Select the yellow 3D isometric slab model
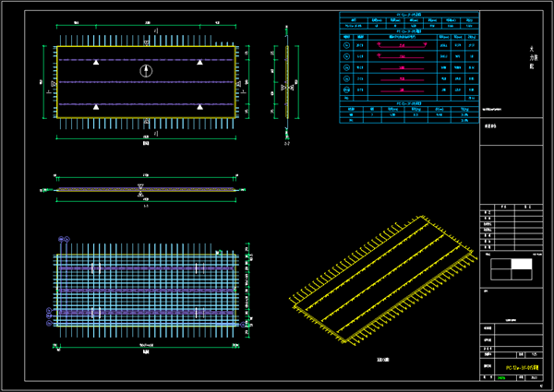 pyautogui.click(x=383, y=279)
